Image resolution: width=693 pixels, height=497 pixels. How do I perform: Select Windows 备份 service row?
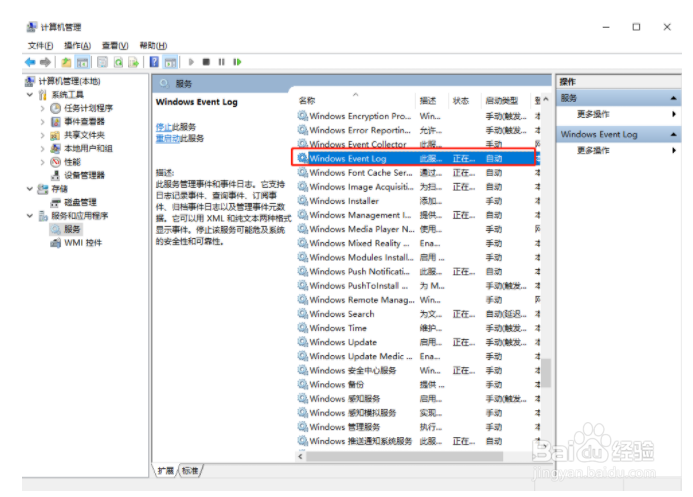pos(419,385)
